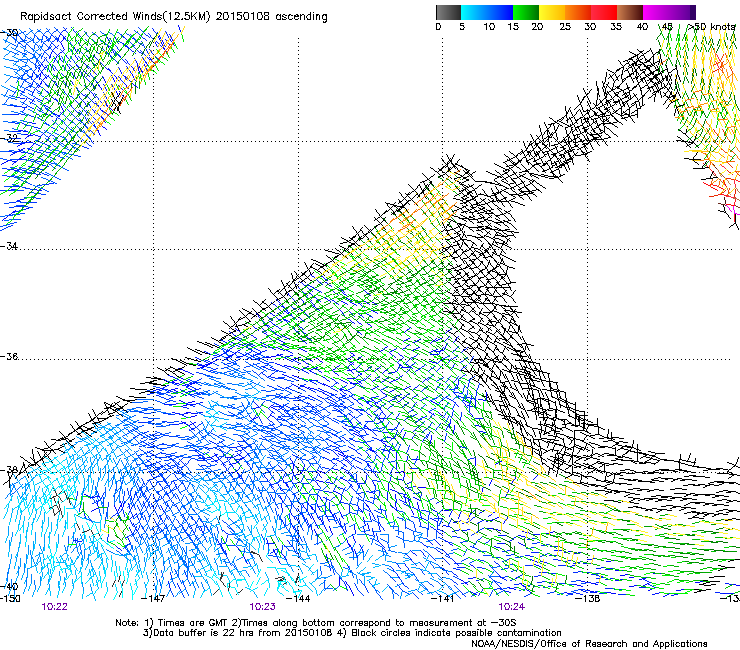Image resolution: width=740 pixels, height=650 pixels.
Task: Click the 'Black circles indicate possible contamination' note
Action: [x=456, y=633]
